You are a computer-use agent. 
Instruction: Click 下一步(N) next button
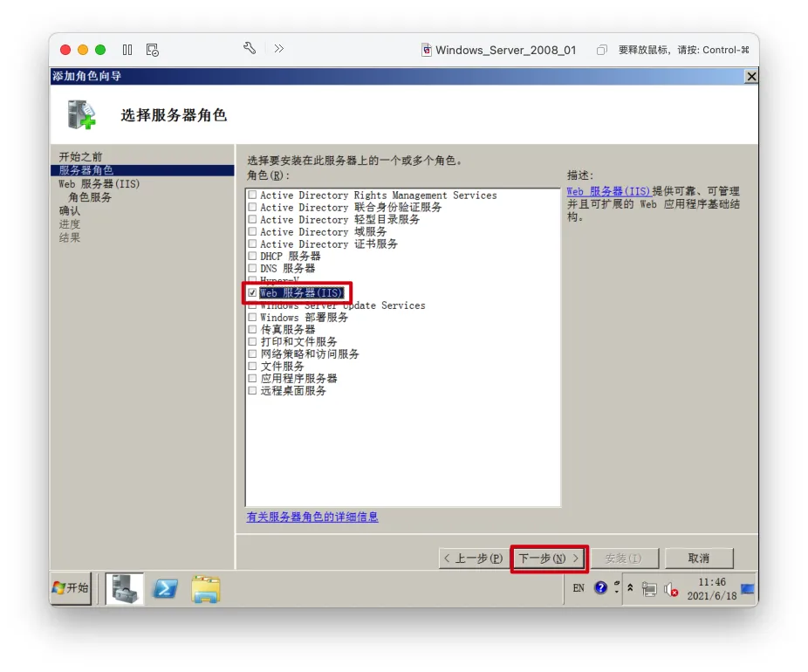coord(549,559)
